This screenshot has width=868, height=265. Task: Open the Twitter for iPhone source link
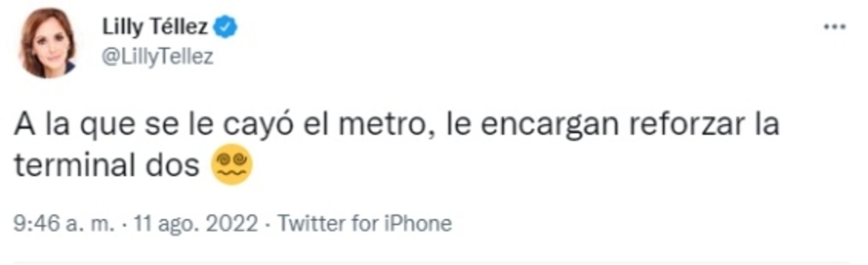pyautogui.click(x=365, y=224)
